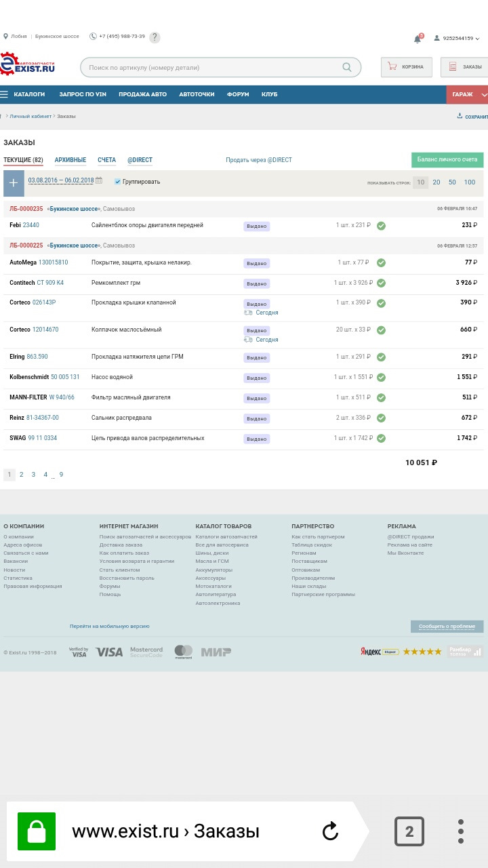Screen dimensions: 488x868
Task: Switch to Архивные tab
Action: 70,160
